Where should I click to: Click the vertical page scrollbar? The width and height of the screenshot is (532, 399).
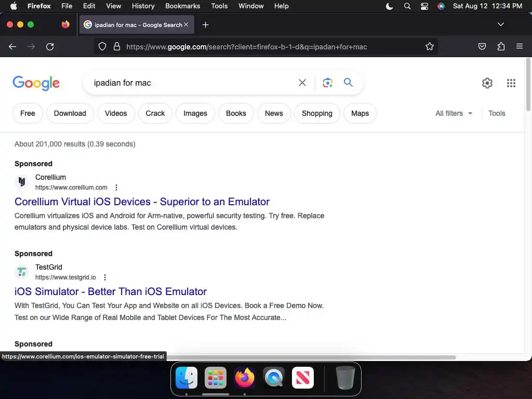click(528, 85)
